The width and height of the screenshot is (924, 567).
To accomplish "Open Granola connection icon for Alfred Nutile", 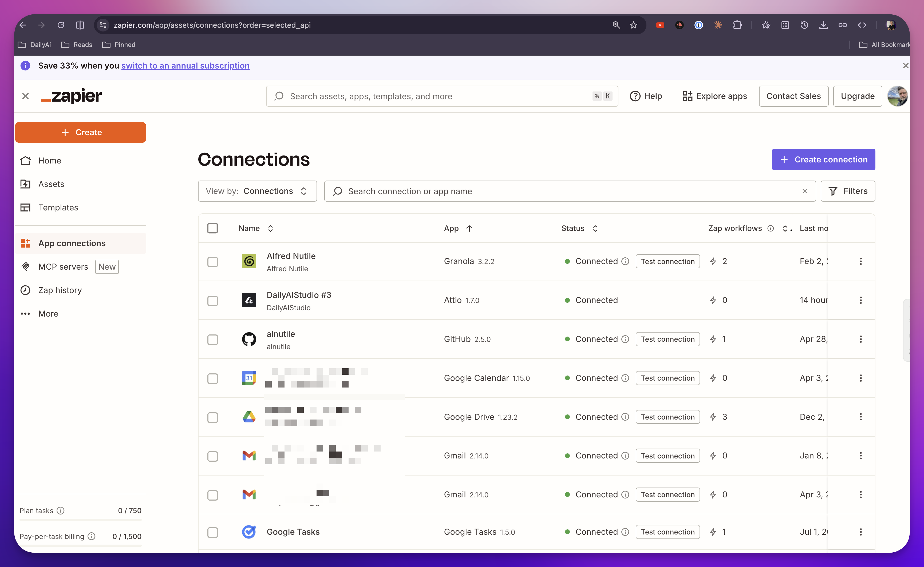I will pyautogui.click(x=249, y=261).
